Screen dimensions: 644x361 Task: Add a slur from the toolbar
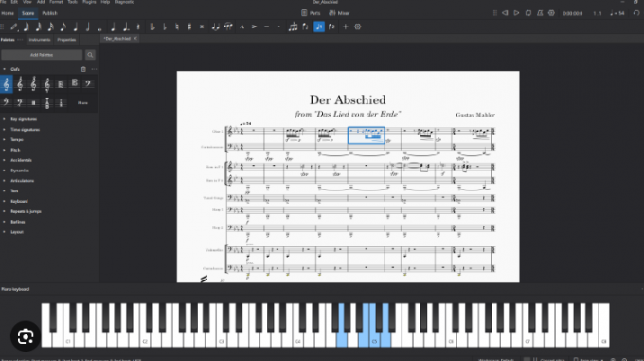tap(228, 27)
